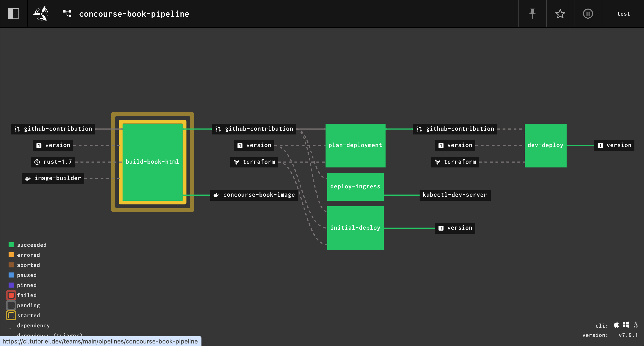The image size is (644, 346).
Task: Open the kubectl-dev-server resource
Action: point(455,195)
